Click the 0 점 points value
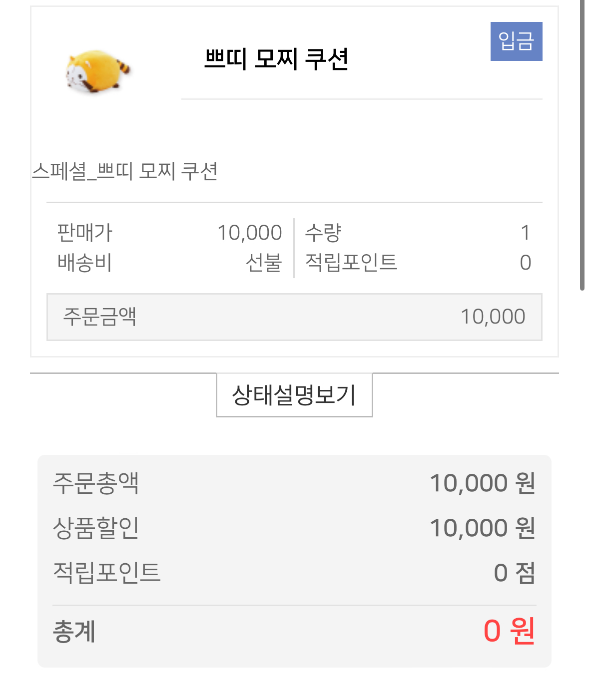 pyautogui.click(x=514, y=573)
